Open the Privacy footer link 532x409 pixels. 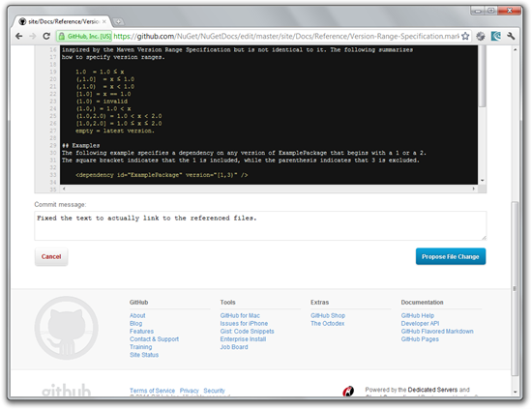click(x=189, y=391)
